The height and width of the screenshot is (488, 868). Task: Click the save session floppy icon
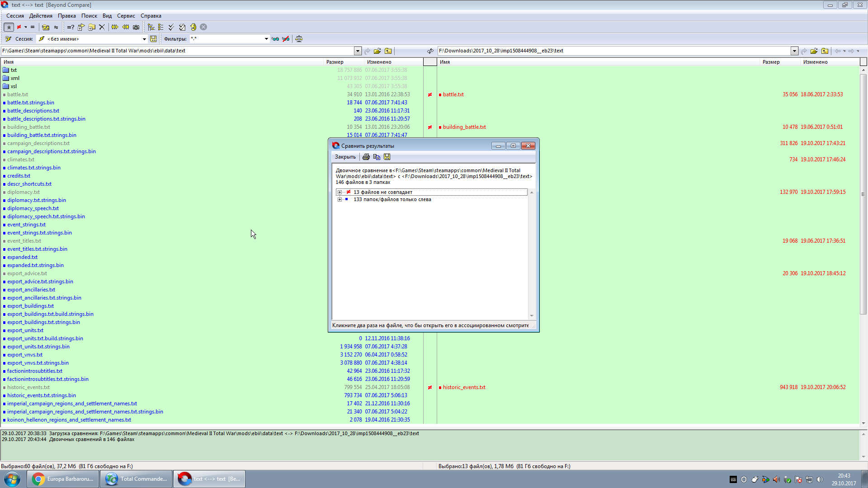(153, 39)
